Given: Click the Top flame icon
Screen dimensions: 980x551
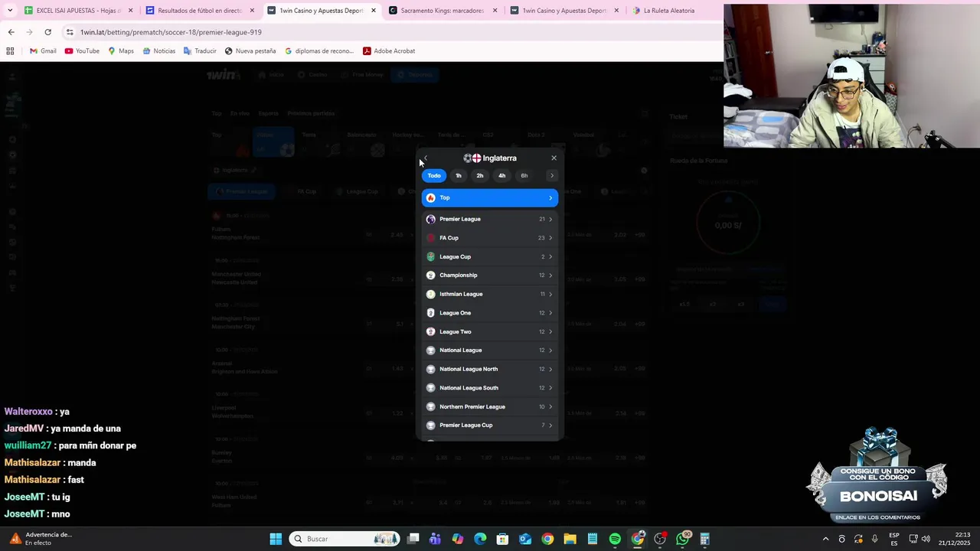Looking at the screenshot, I should 431,198.
